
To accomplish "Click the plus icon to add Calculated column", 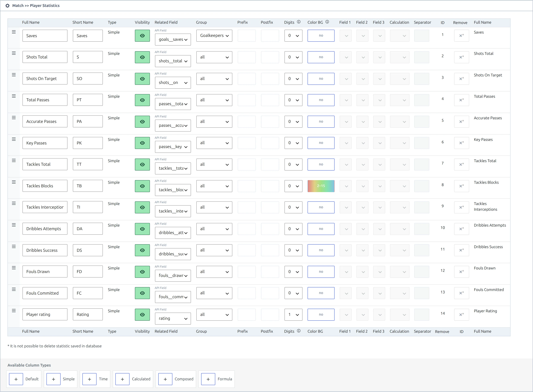I will tap(122, 379).
